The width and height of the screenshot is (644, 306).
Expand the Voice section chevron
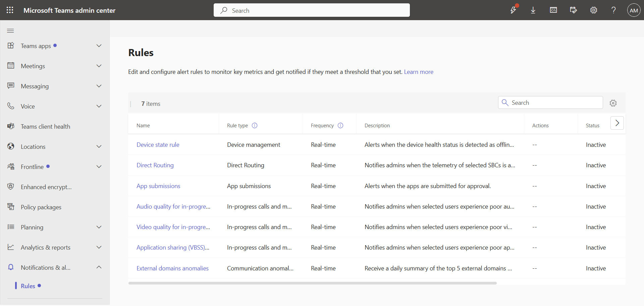coord(99,106)
